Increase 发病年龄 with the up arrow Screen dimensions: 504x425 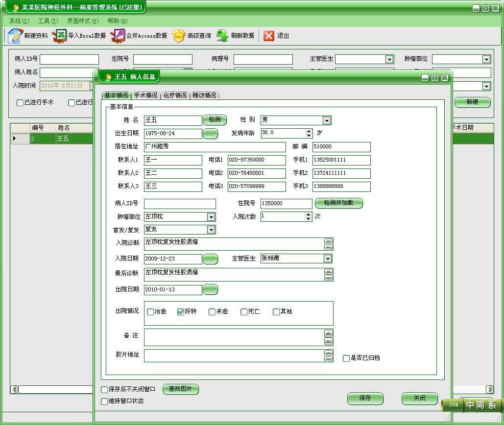click(x=309, y=131)
